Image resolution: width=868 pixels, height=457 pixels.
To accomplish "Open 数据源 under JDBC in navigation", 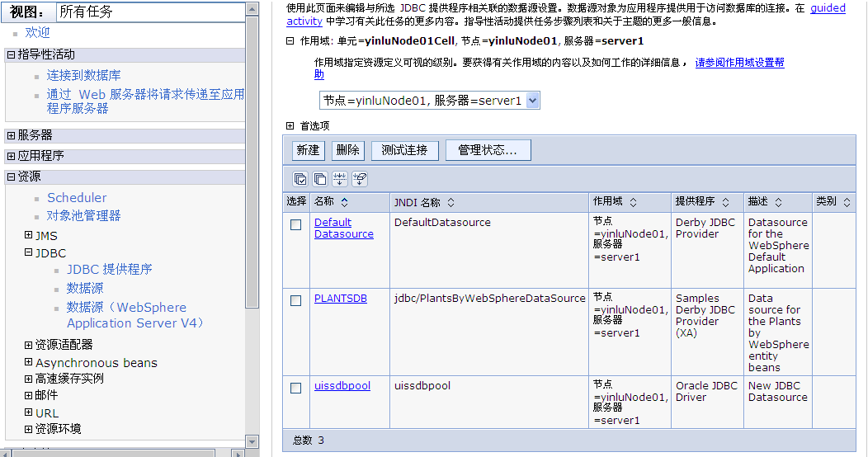I will coord(85,288).
